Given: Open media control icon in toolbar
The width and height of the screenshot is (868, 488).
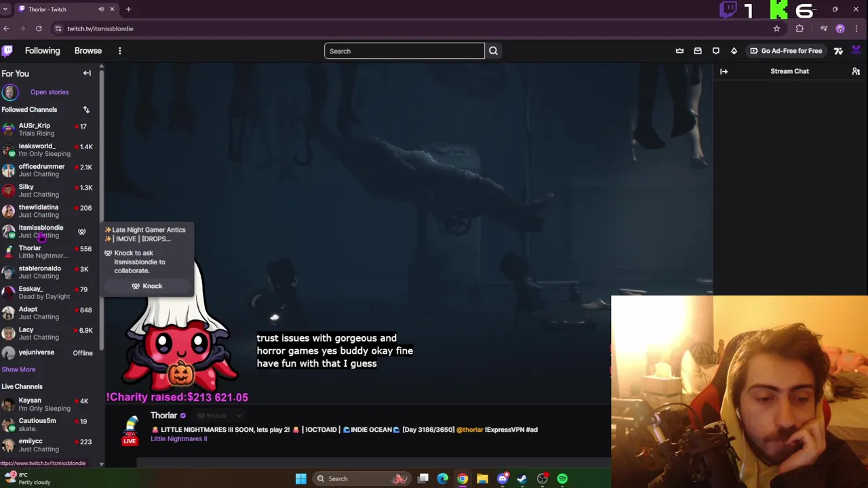Looking at the screenshot, I should click(823, 28).
